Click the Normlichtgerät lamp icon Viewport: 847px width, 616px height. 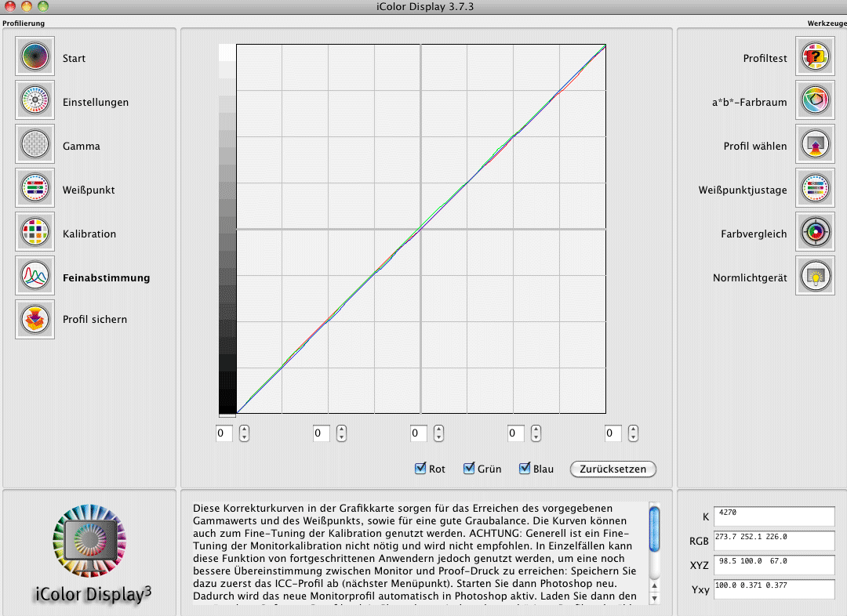pyautogui.click(x=815, y=277)
